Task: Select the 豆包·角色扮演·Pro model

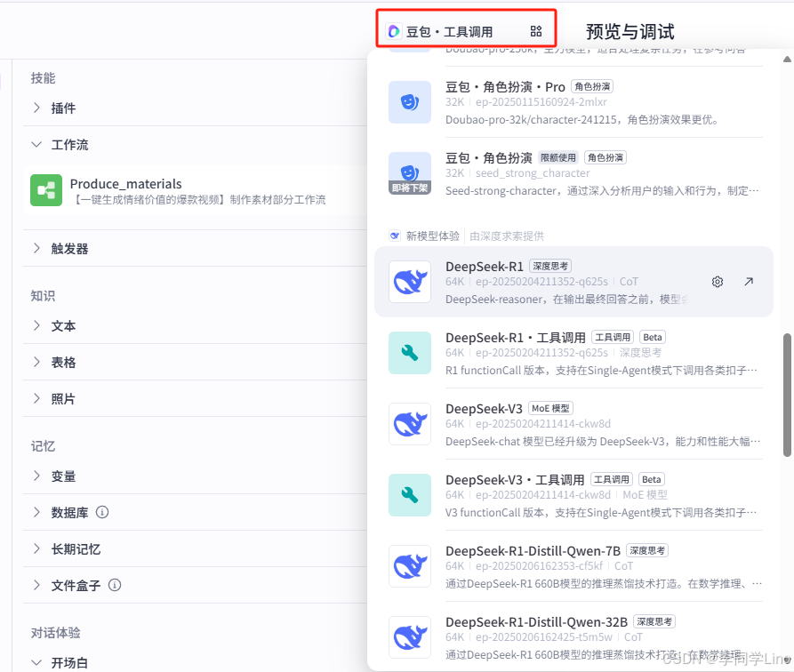Action: [573, 102]
